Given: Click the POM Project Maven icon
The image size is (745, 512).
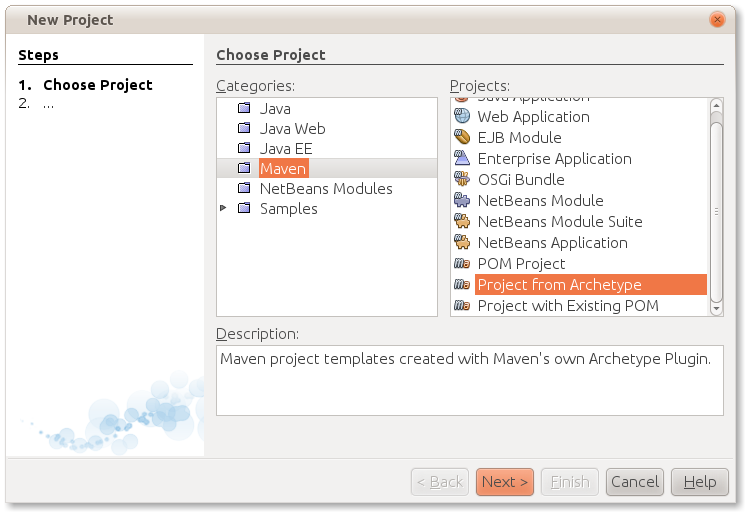Looking at the screenshot, I should coord(462,263).
